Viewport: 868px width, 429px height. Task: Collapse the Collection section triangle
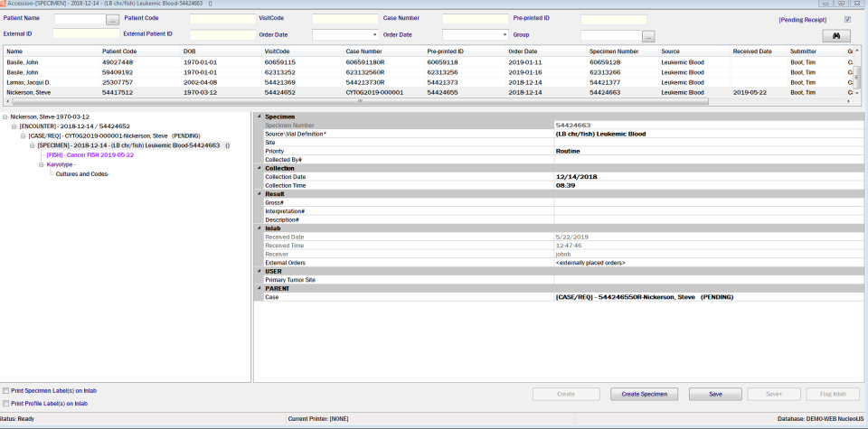[259, 168]
